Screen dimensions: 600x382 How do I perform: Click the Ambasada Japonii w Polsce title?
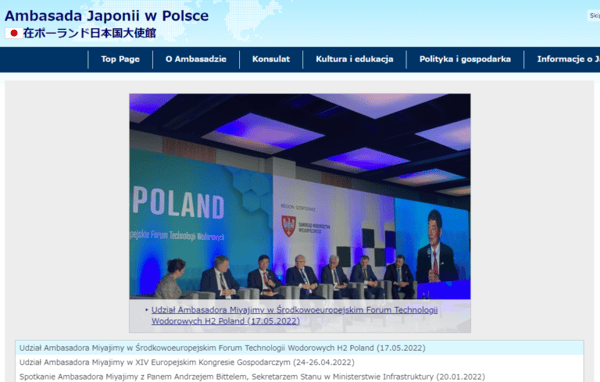(x=107, y=16)
